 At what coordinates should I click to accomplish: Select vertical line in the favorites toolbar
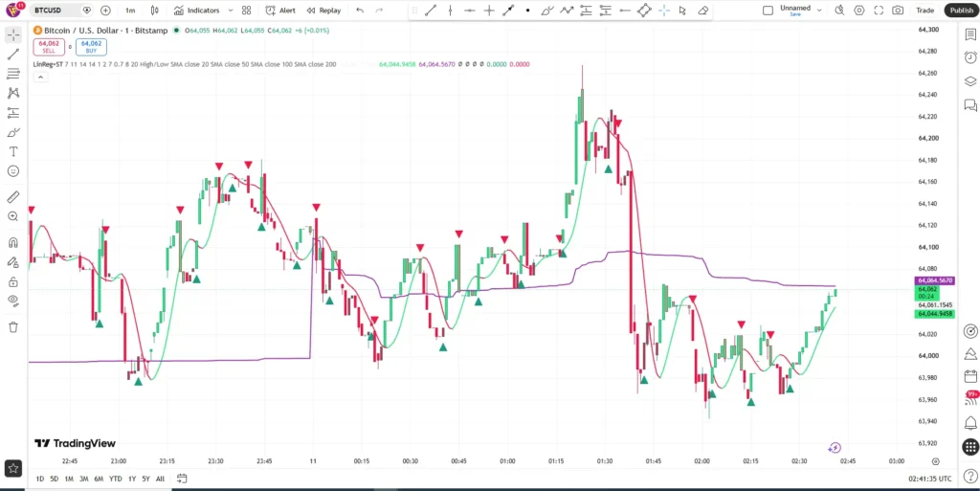point(450,10)
